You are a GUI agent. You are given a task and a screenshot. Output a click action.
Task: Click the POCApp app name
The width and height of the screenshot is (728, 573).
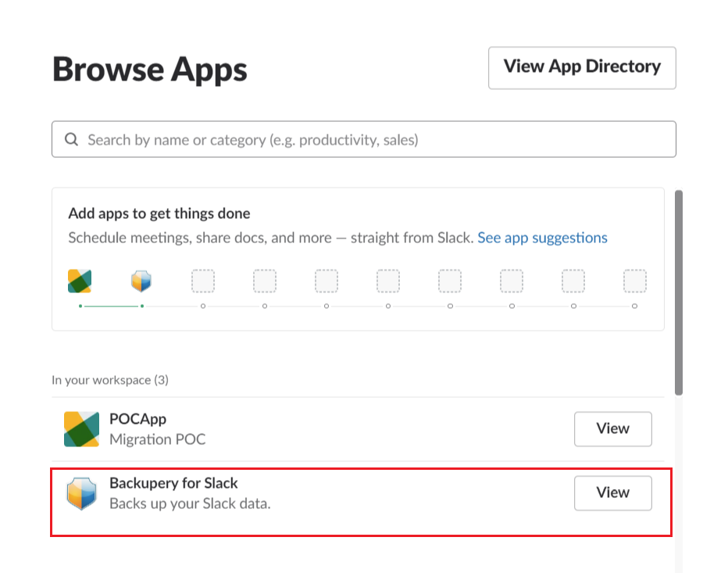click(138, 419)
